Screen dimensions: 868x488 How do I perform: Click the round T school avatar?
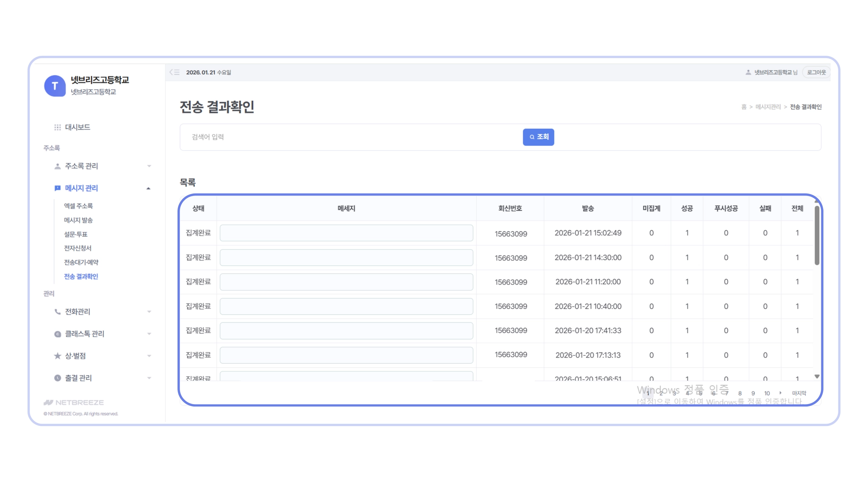coord(55,86)
